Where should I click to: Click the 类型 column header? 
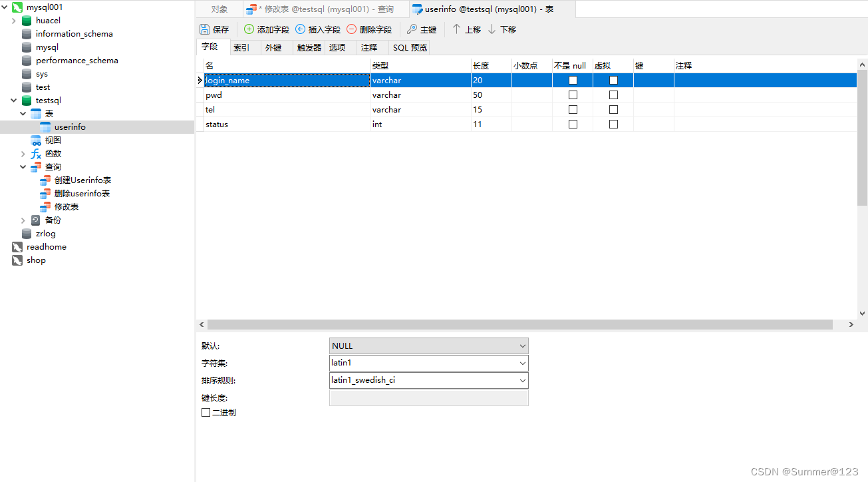(421, 65)
